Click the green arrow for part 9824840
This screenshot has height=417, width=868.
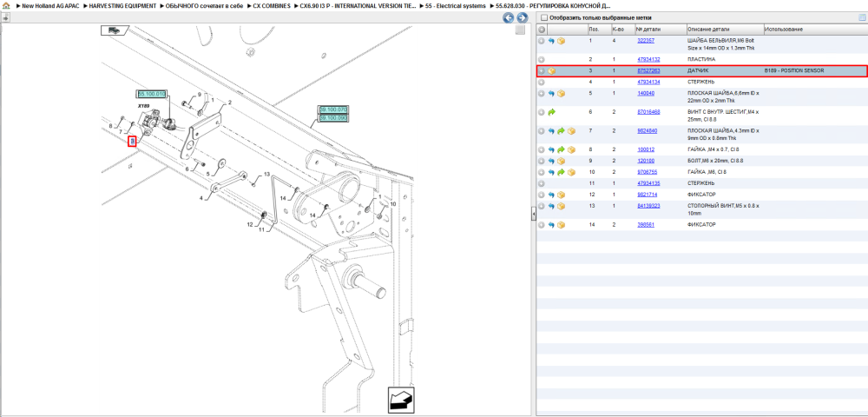(x=561, y=131)
